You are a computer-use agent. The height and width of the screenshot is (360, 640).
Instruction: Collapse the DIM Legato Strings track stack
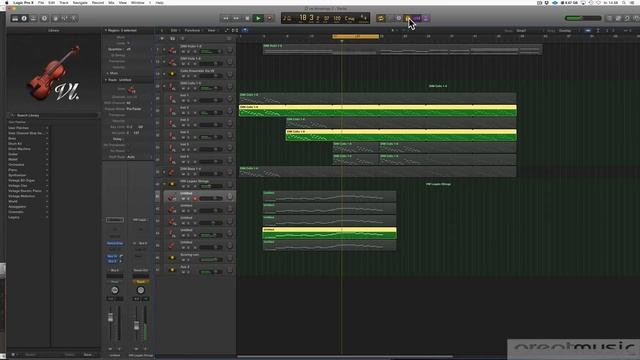(164, 184)
